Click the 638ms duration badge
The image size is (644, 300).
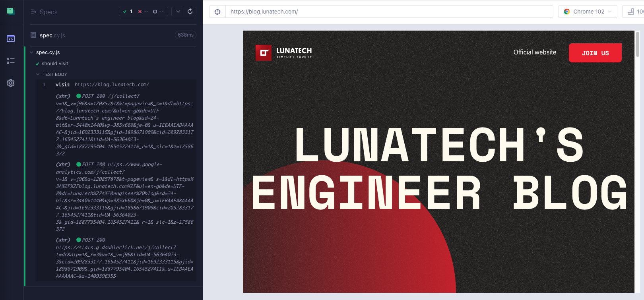tap(186, 35)
